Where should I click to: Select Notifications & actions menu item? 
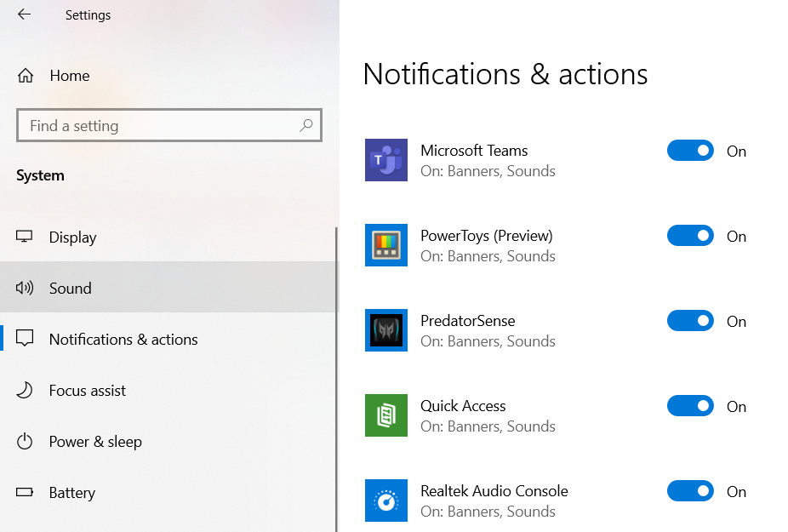tap(168, 339)
